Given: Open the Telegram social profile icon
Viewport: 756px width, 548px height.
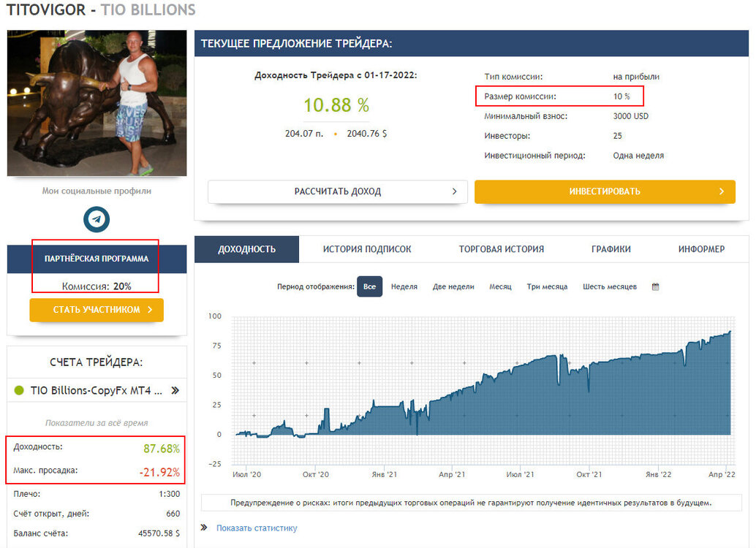Looking at the screenshot, I should tap(97, 219).
